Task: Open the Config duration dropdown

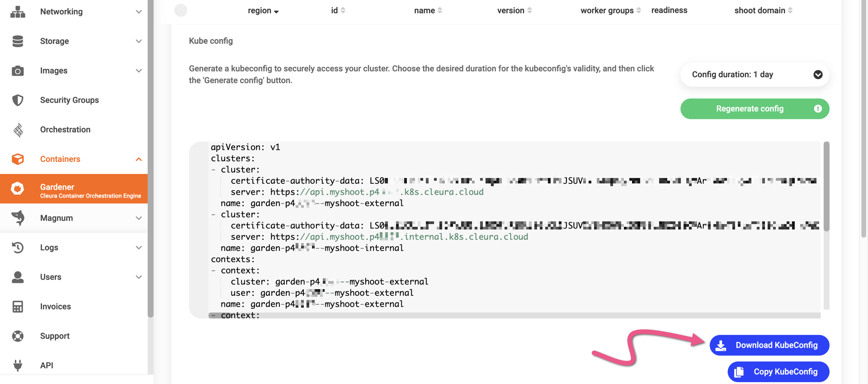Action: [755, 75]
